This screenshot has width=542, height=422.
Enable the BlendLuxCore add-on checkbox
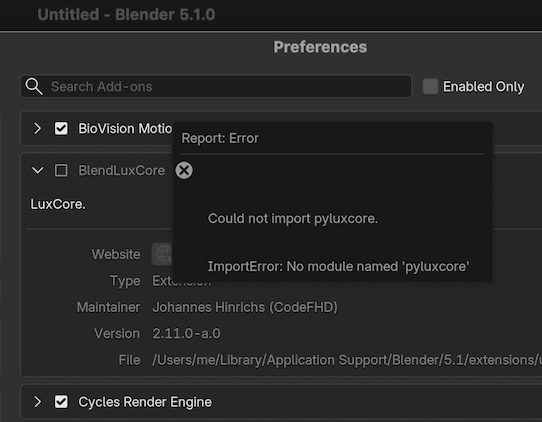61,170
